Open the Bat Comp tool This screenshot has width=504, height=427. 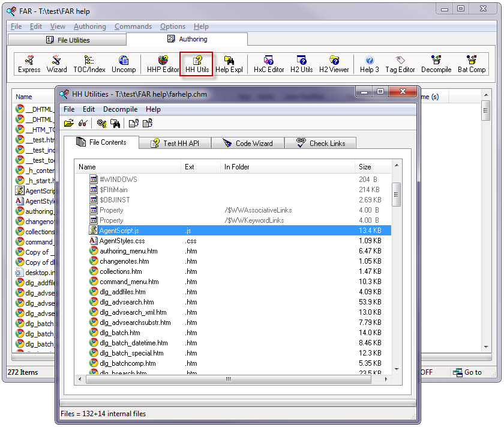[x=471, y=64]
